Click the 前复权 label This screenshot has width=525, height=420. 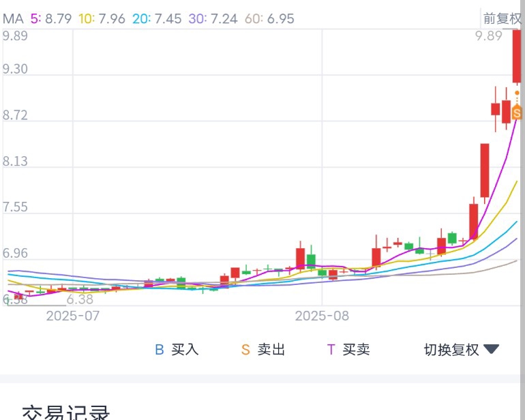point(502,18)
